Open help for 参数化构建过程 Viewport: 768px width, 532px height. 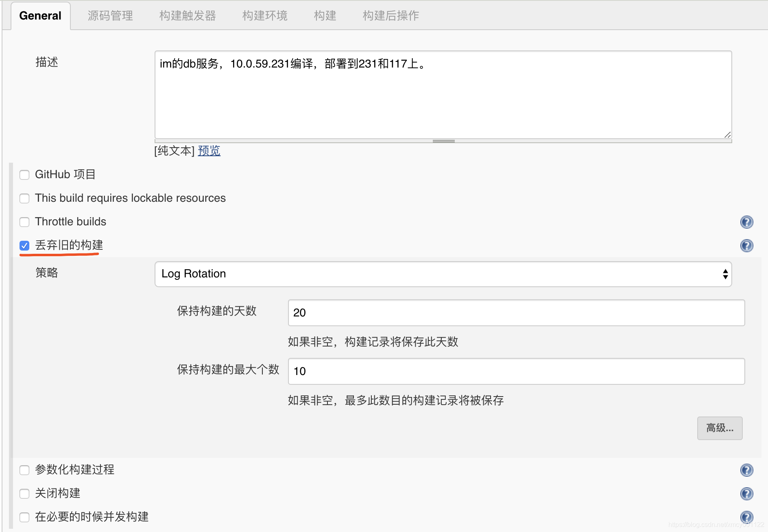coord(746,470)
